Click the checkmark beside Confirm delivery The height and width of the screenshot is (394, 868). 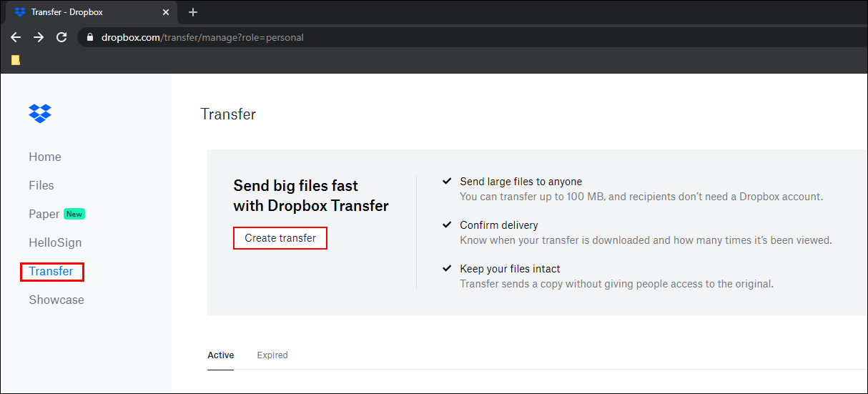pyautogui.click(x=447, y=225)
